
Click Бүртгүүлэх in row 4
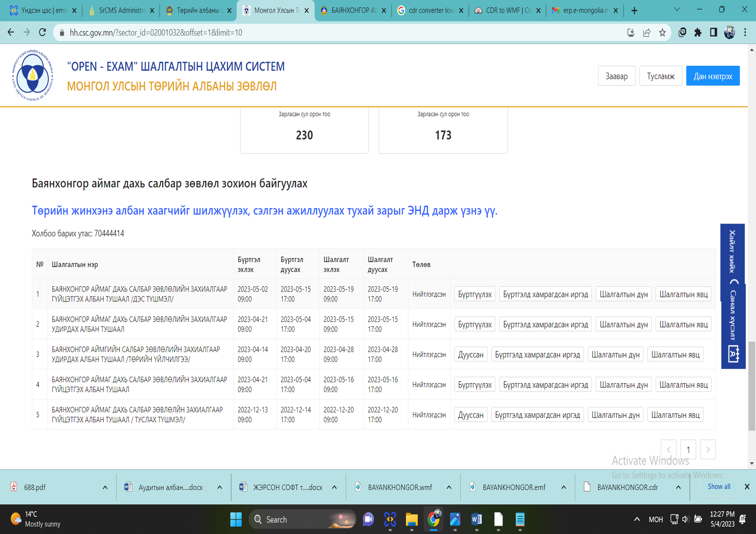(475, 385)
